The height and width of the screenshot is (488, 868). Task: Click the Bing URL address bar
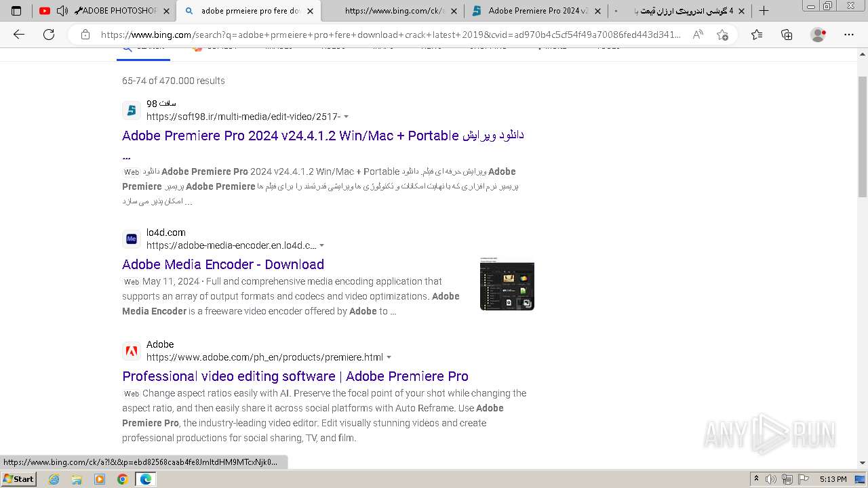coord(390,35)
